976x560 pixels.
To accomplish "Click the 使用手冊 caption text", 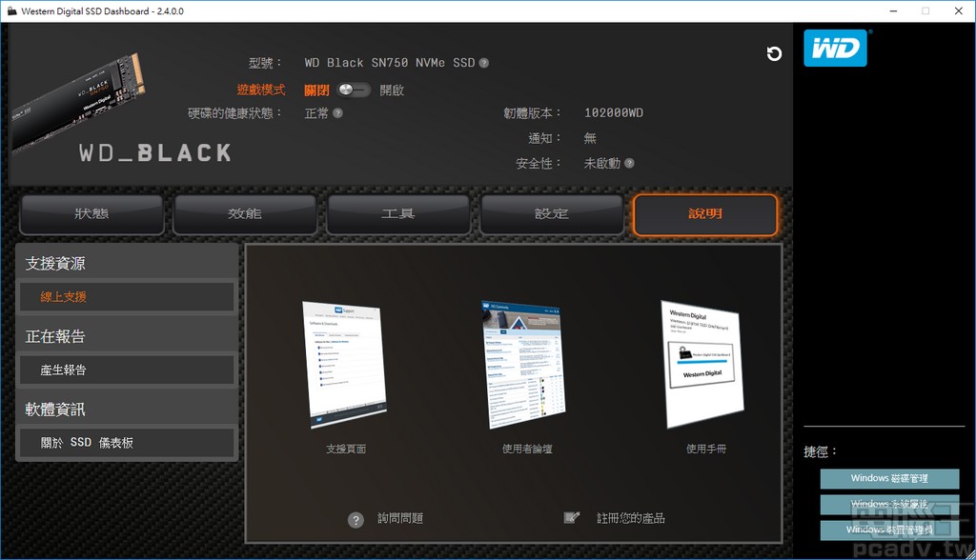I will pos(706,449).
